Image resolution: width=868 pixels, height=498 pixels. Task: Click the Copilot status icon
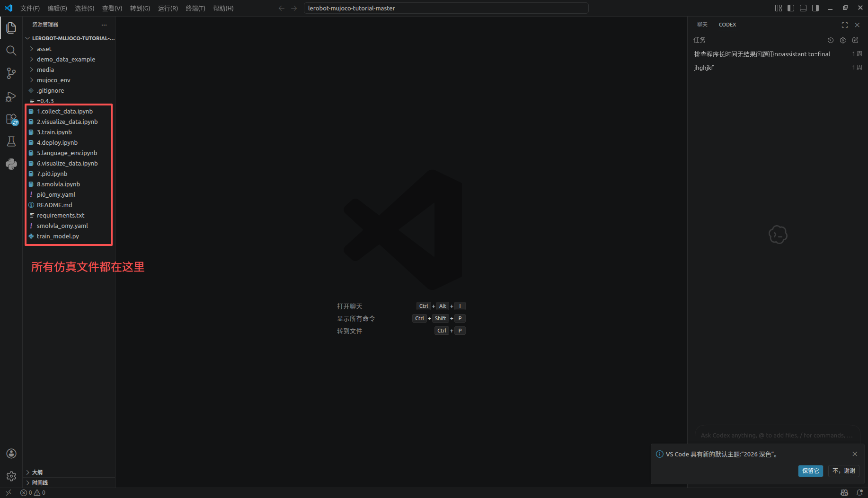coord(844,493)
